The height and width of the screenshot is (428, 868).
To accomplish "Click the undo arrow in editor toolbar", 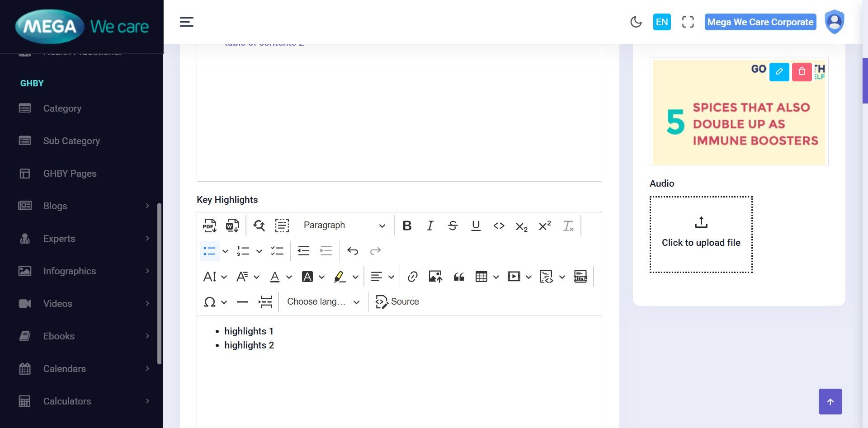I will coord(353,251).
